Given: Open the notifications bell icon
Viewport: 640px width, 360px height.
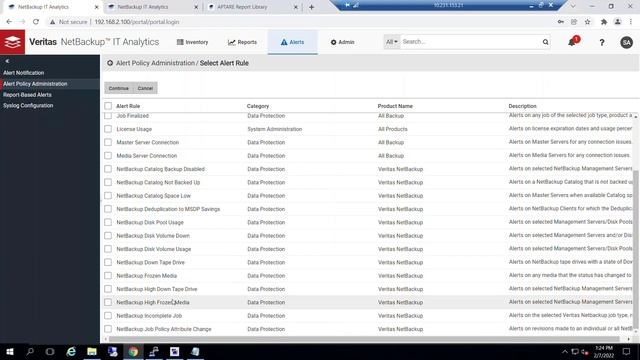Looking at the screenshot, I should (572, 42).
